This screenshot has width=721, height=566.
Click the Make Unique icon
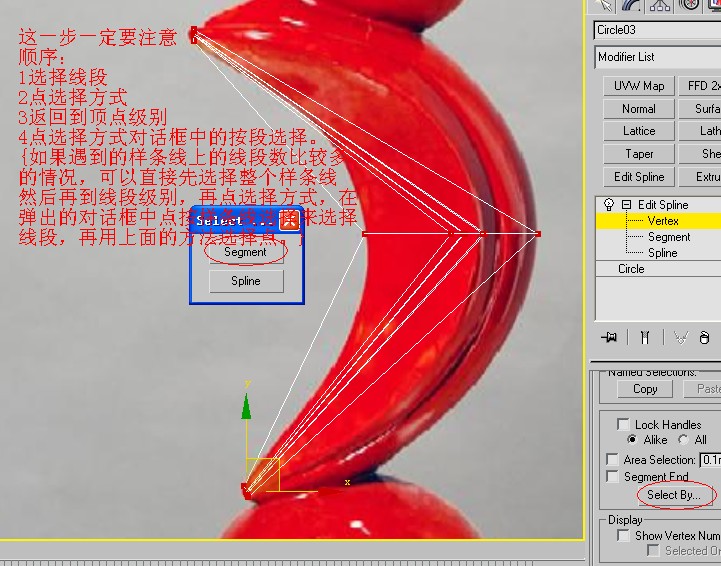click(x=681, y=338)
